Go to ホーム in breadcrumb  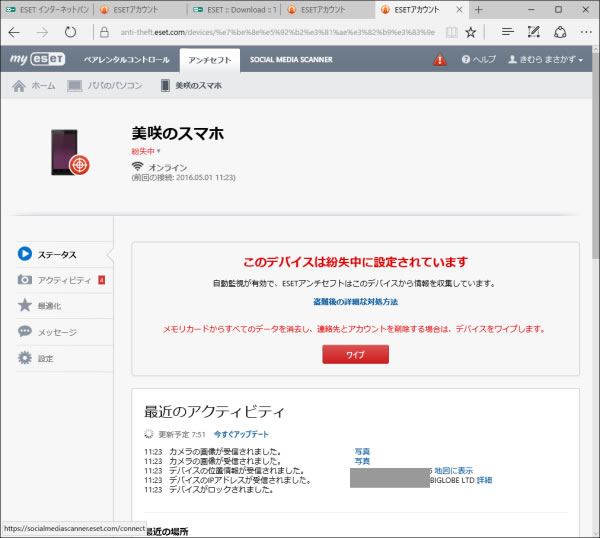tap(34, 85)
